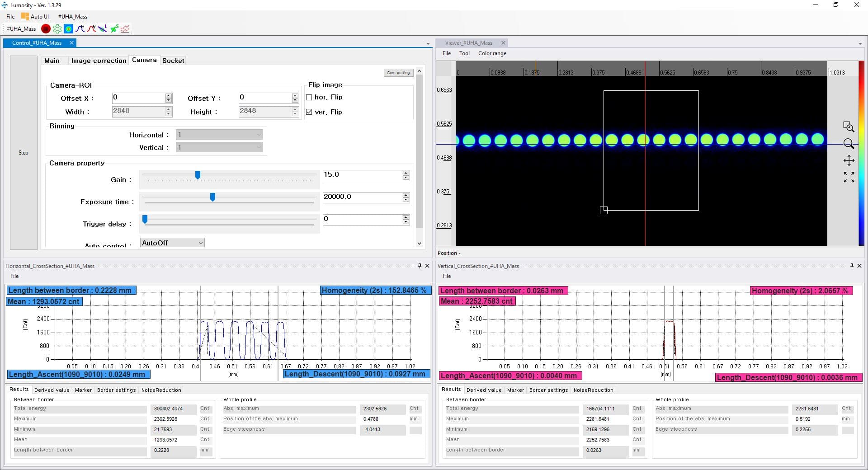This screenshot has width=868, height=470.
Task: Click the zoom region magnifier in viewer
Action: coord(849,127)
